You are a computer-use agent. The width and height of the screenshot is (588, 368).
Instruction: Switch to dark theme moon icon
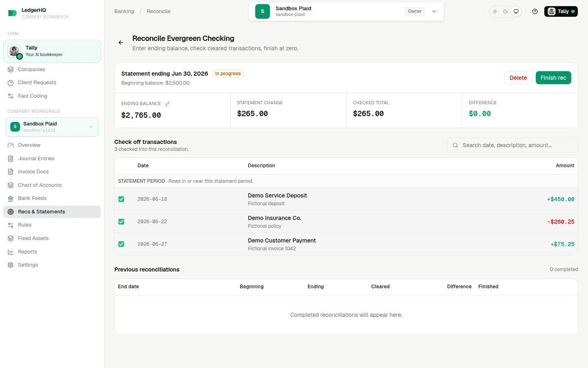coord(506,11)
